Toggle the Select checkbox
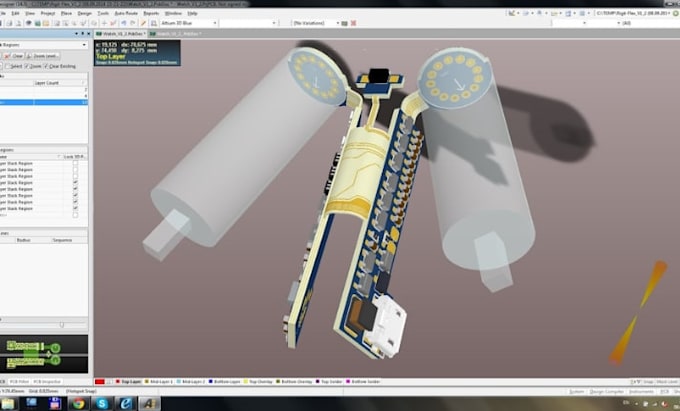Screen dimensions: 680x411 (7, 66)
